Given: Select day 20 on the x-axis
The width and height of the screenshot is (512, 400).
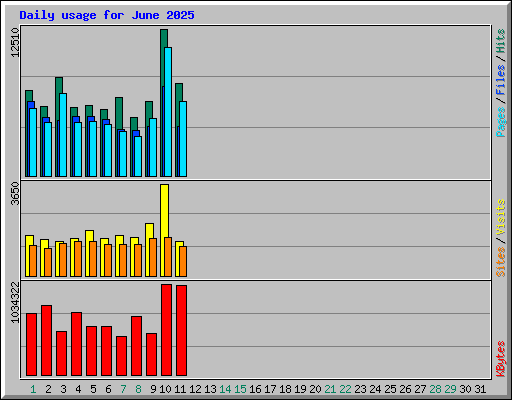Looking at the screenshot, I should point(315,389).
